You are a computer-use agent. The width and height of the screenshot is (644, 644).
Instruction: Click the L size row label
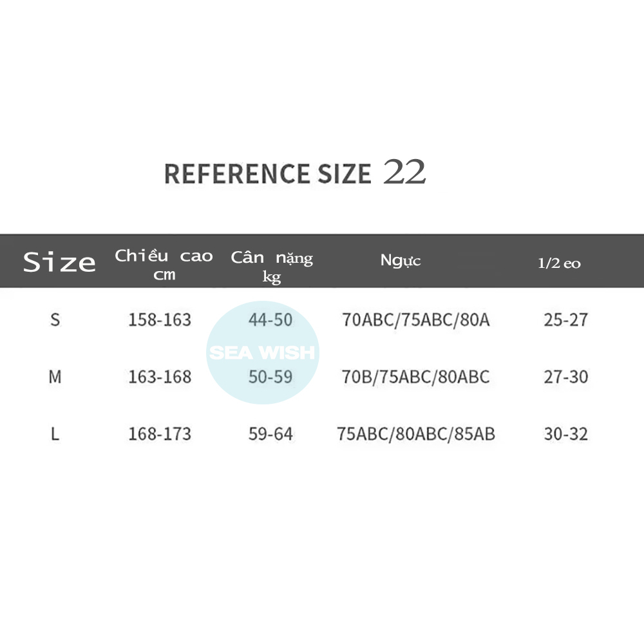pos(55,434)
